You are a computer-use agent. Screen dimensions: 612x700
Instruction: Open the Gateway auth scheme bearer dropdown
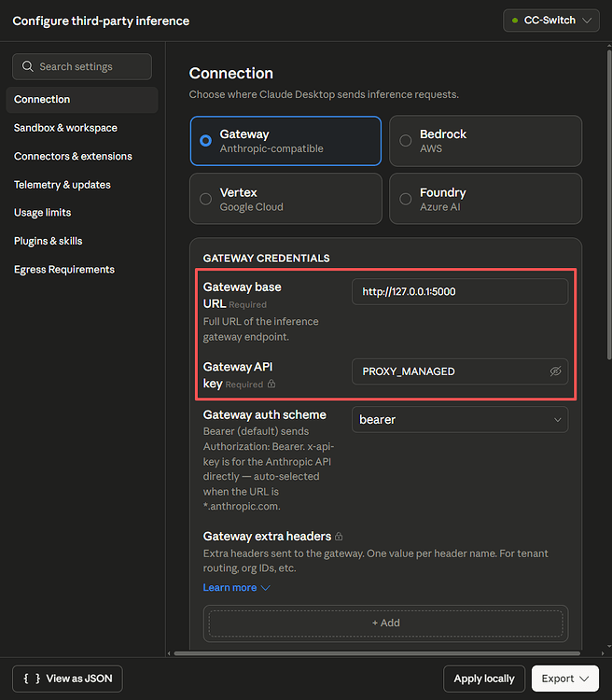click(460, 420)
